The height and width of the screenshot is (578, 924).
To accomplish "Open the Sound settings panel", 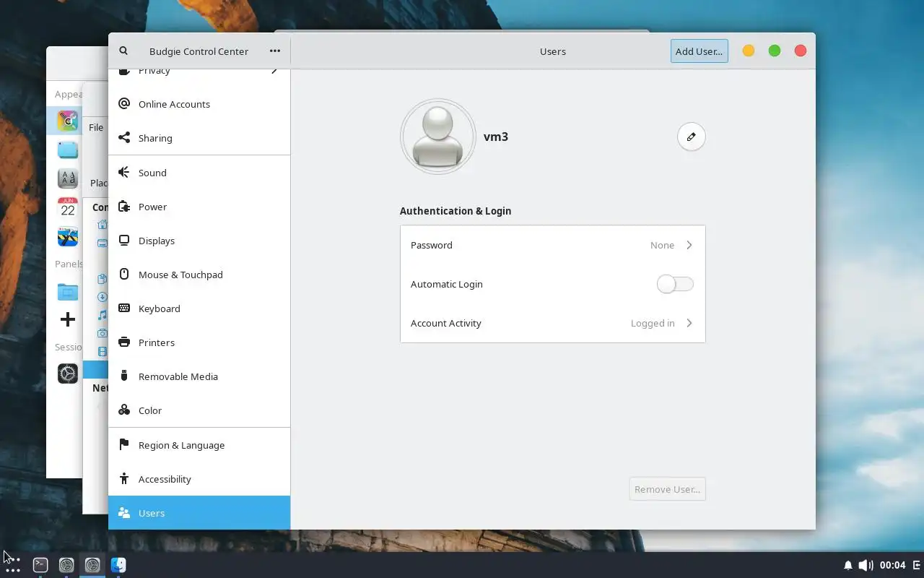I will (199, 173).
